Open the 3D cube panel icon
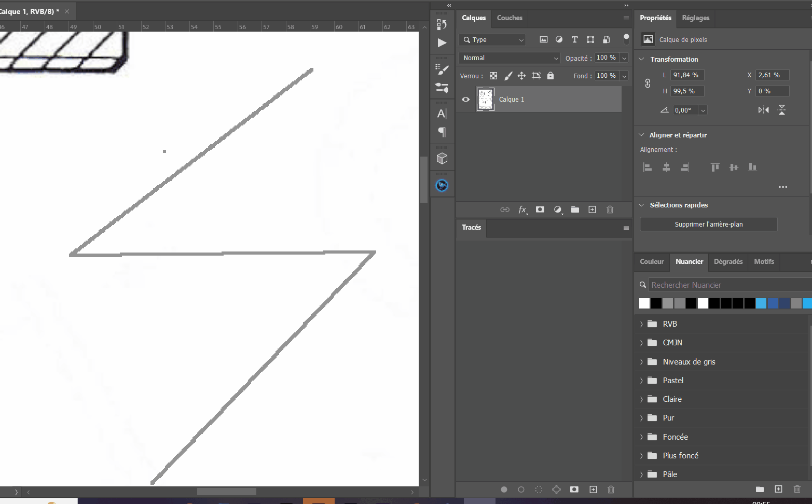 pyautogui.click(x=442, y=159)
